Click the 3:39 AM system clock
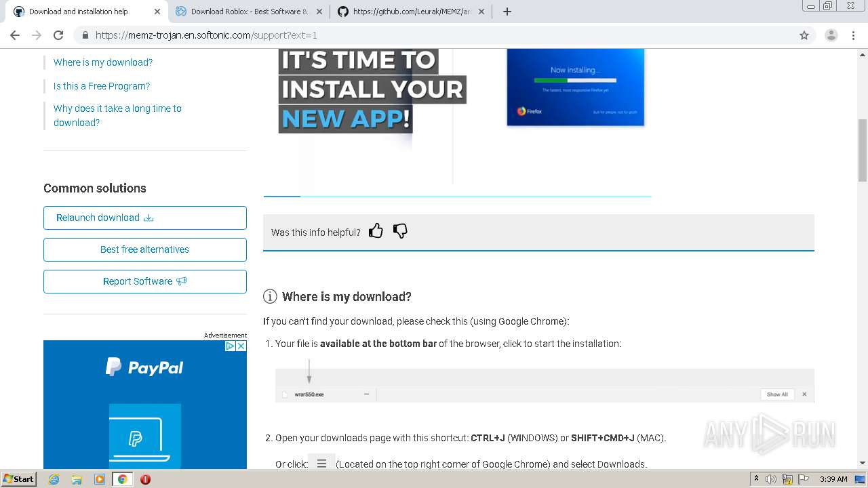868x488 pixels. coord(833,479)
